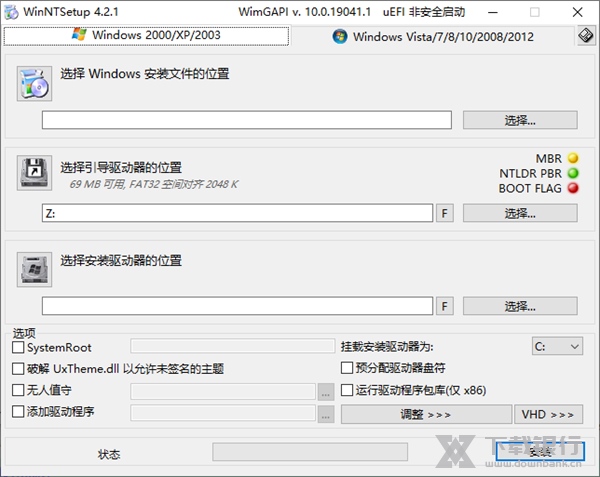Click the boot drive floppy icon
600x477 pixels.
point(34,171)
